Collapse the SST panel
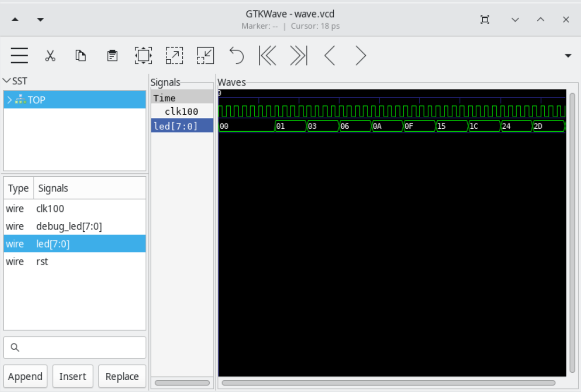 7,81
